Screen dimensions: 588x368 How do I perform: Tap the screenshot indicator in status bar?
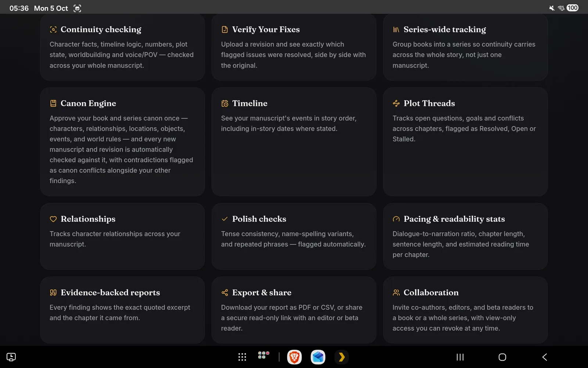point(77,8)
